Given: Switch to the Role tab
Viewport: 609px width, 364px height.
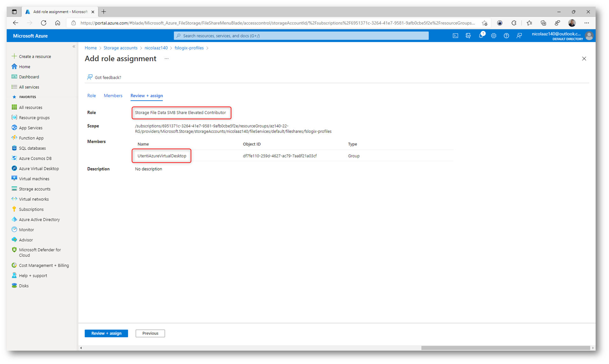Looking at the screenshot, I should click(91, 95).
